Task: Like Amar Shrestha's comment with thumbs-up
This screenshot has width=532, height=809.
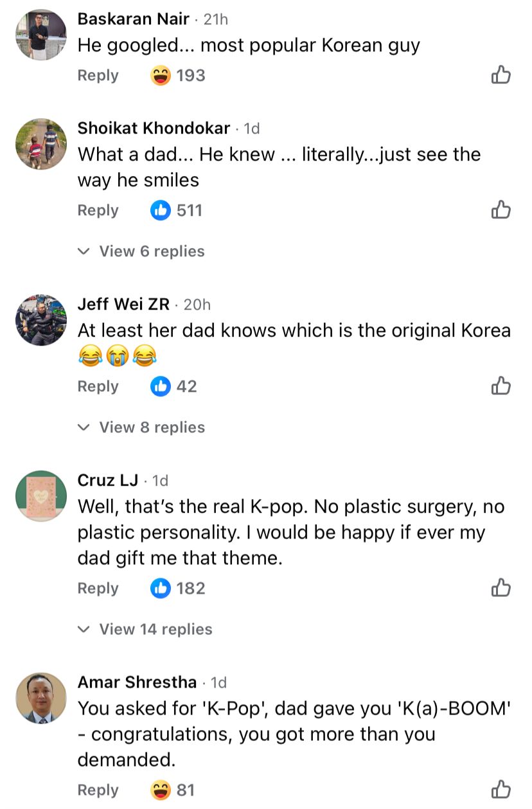Action: [501, 790]
